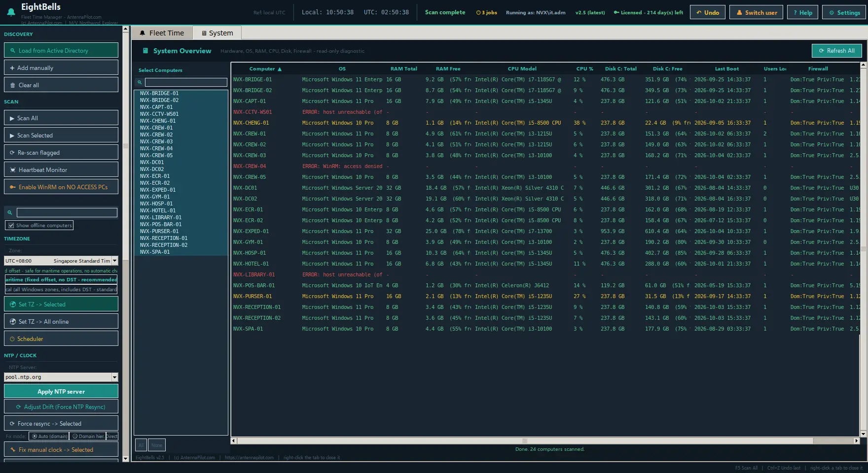Click the EightBells bell logo icon

pyautogui.click(x=11, y=12)
